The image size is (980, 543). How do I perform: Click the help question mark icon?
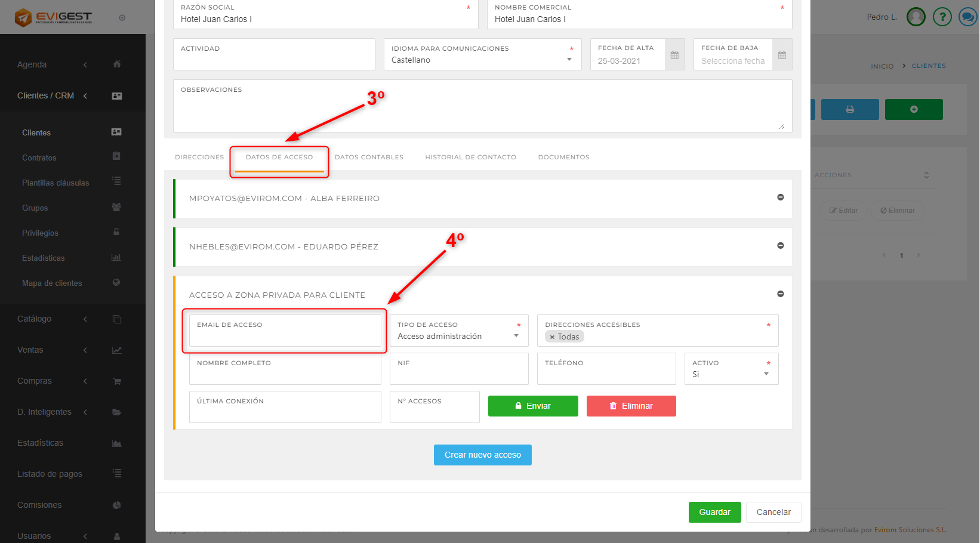(942, 17)
